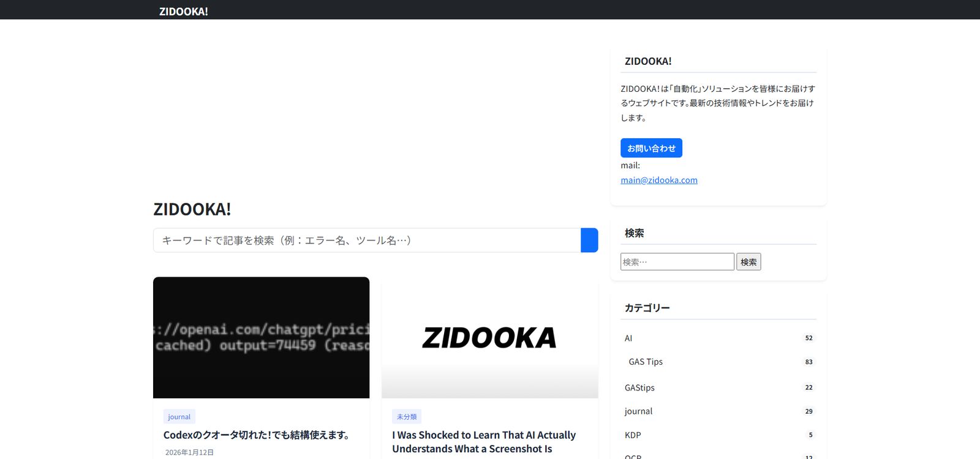Click the 83 count beside GAS Tips
Viewport: 980px width, 459px height.
point(809,362)
